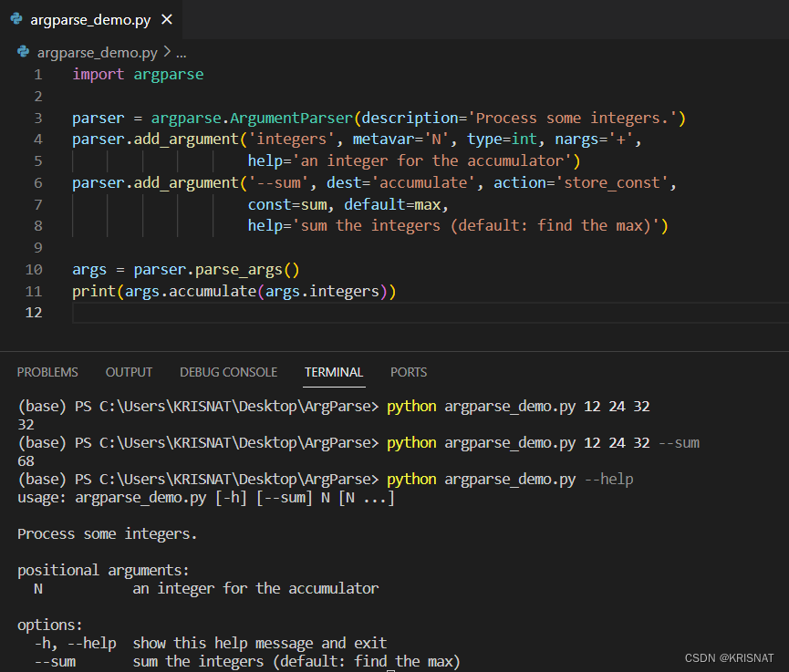Image resolution: width=789 pixels, height=672 pixels.
Task: Click line number 10 in gutter
Action: point(34,270)
